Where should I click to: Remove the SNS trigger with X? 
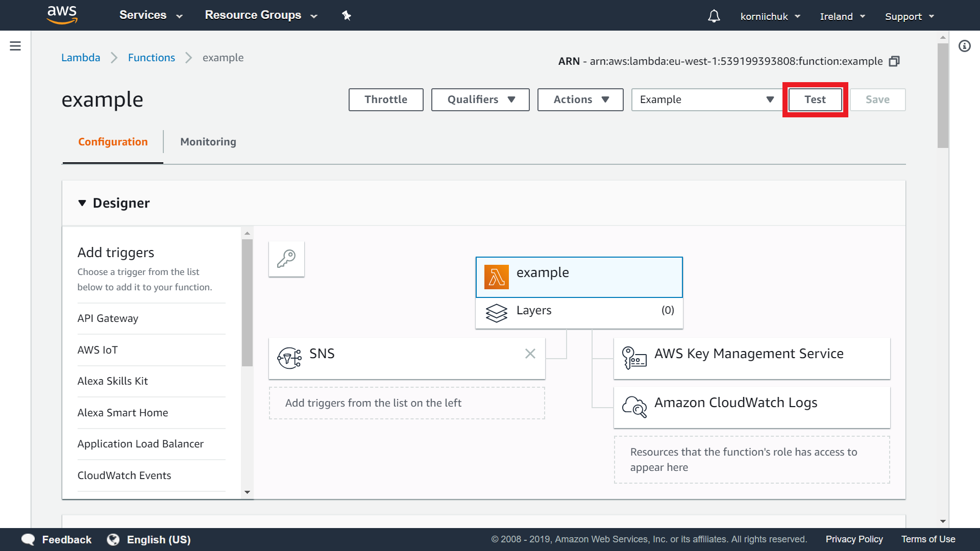click(x=530, y=354)
